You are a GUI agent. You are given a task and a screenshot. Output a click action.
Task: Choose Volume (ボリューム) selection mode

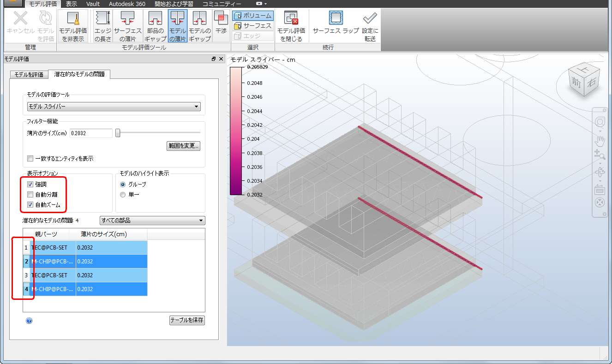(x=253, y=16)
